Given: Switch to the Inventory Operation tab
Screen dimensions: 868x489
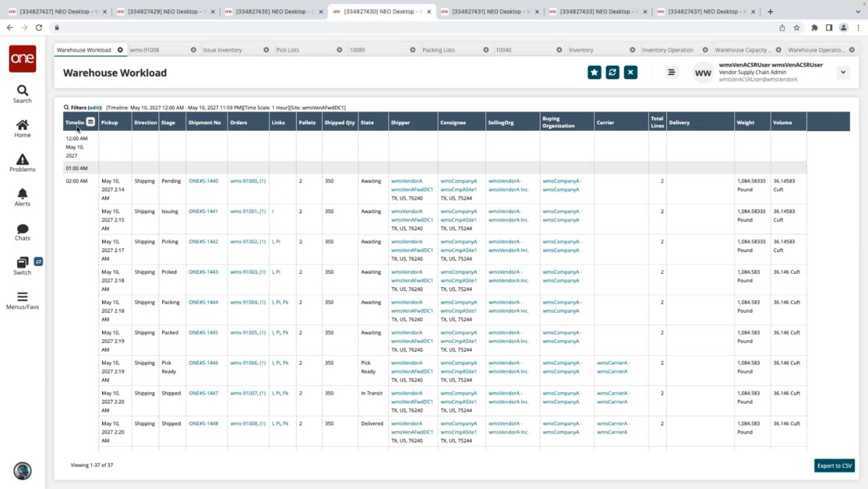Looking at the screenshot, I should pos(667,50).
